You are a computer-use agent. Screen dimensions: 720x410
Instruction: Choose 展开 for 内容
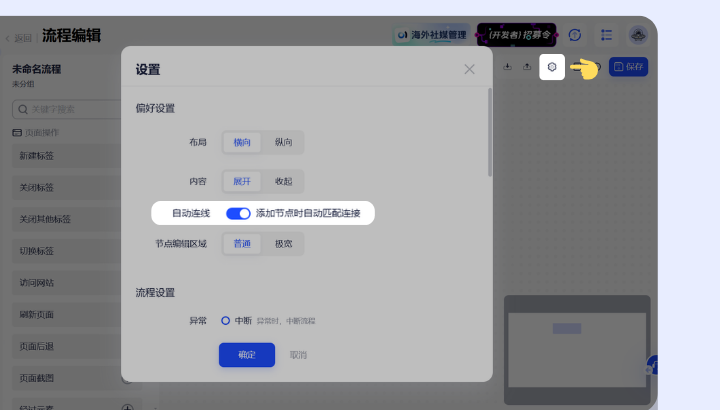[x=242, y=181]
